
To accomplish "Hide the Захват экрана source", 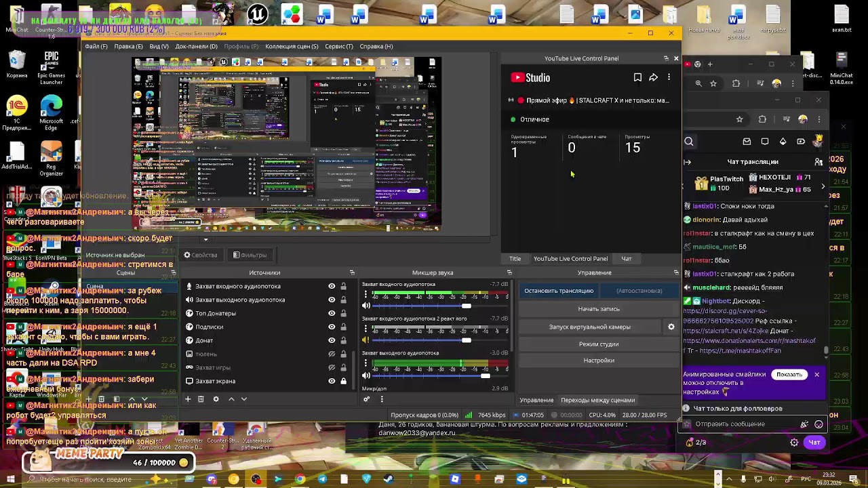I will [332, 381].
